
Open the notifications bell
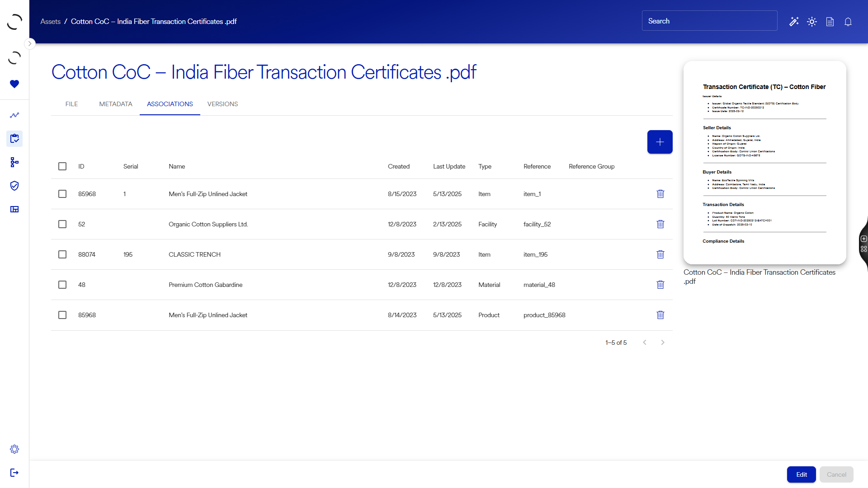(x=848, y=22)
